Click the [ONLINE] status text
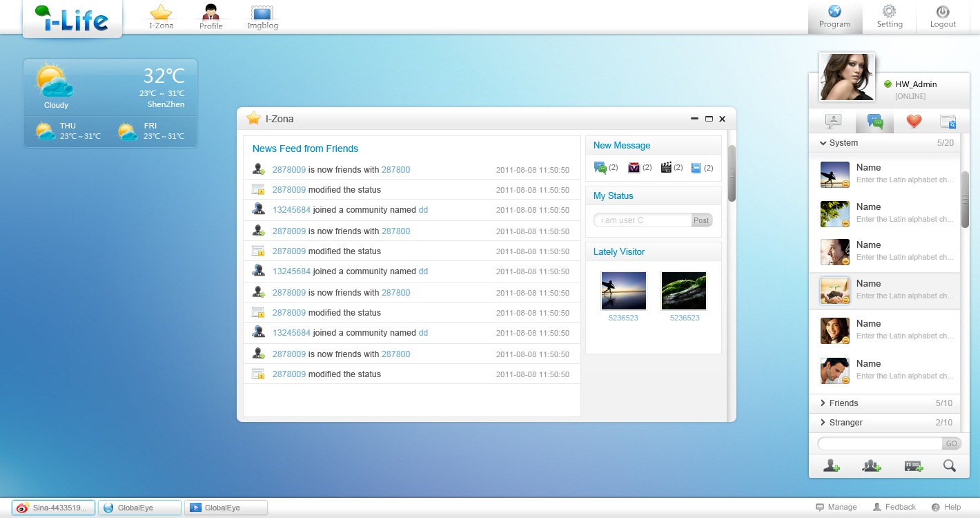The width and height of the screenshot is (980, 518). click(910, 96)
